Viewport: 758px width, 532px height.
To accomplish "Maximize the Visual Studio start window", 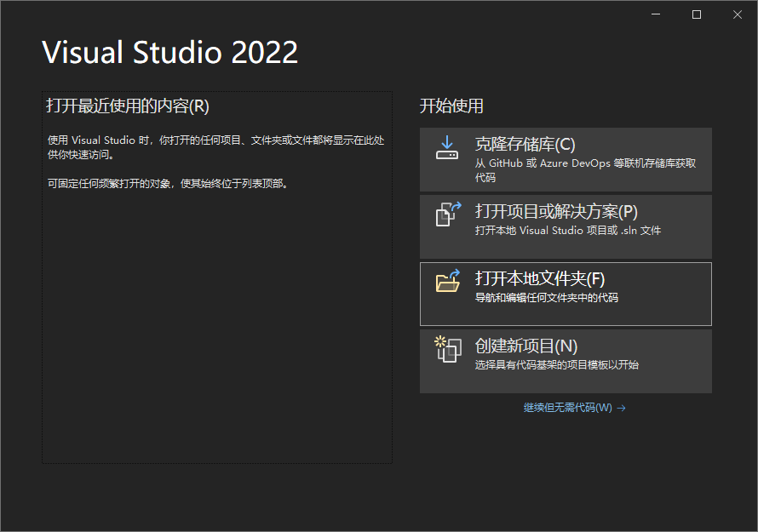I will click(697, 14).
